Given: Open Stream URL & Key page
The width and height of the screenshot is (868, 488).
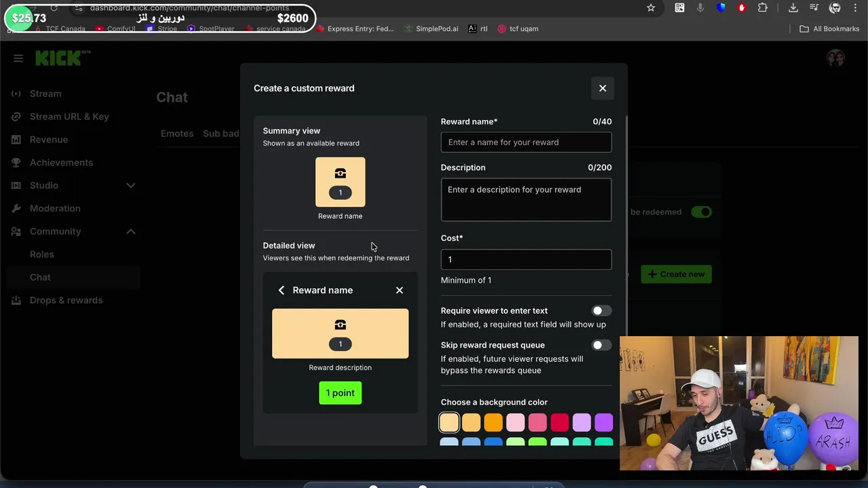Looking at the screenshot, I should pos(68,117).
